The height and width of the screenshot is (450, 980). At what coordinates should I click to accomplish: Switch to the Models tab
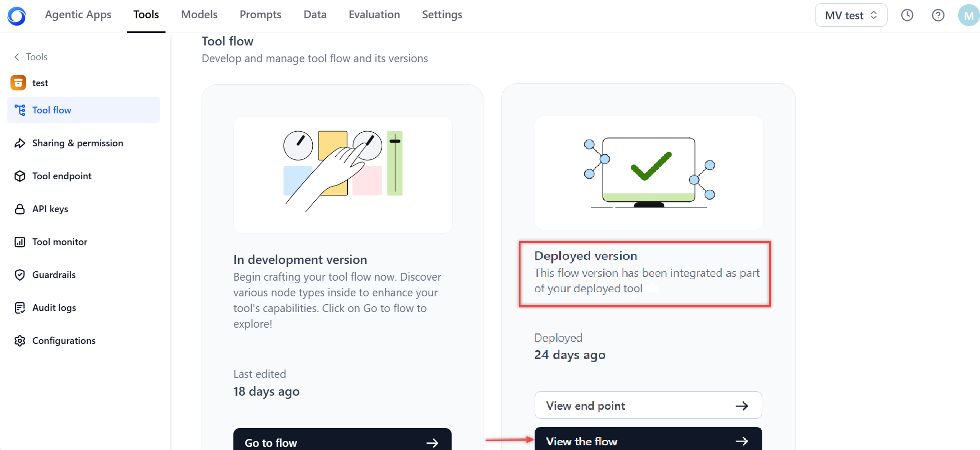coord(199,15)
